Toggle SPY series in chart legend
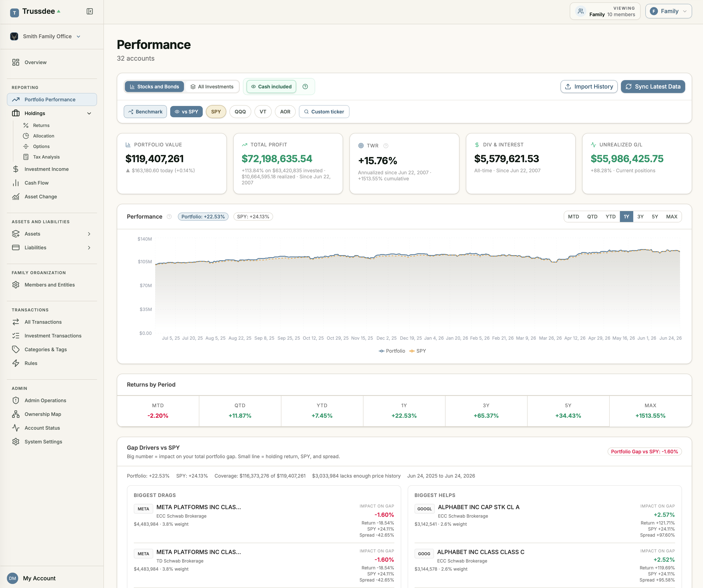Screen dimensions: 703x588 [418, 351]
